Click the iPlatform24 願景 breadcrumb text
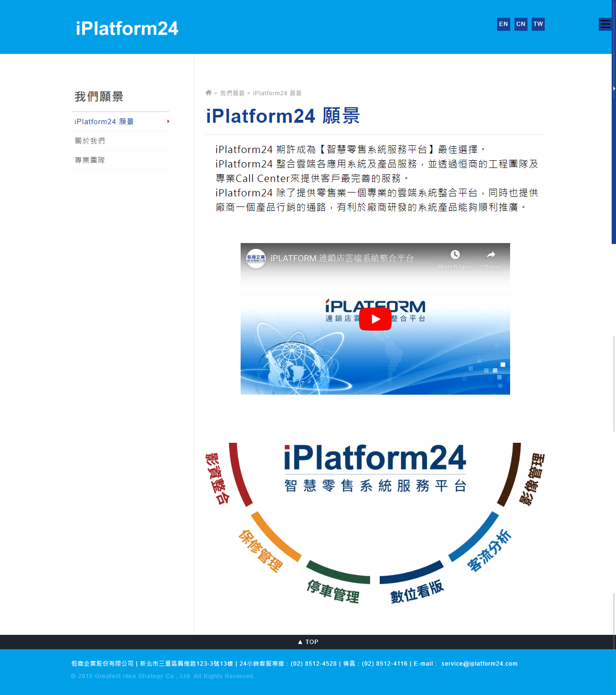Screen dimensions: 616x695 click(277, 93)
